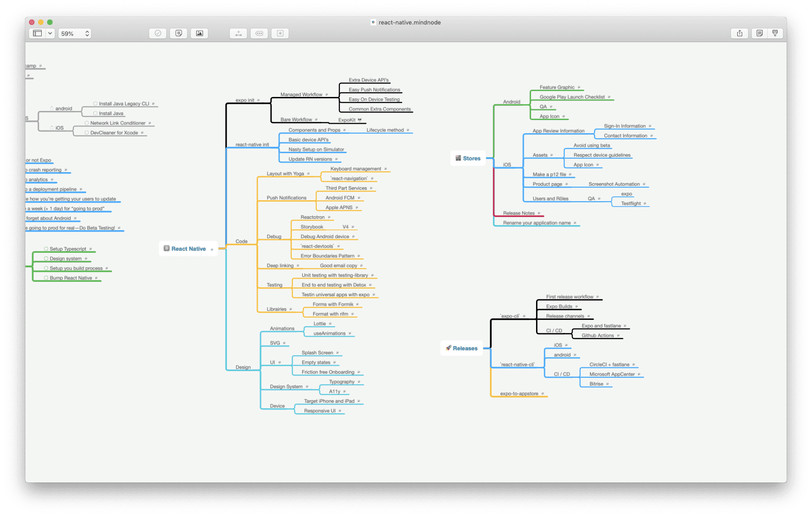Toggle the sidebar view icon at top left
The height and width of the screenshot is (516, 812).
tap(38, 33)
